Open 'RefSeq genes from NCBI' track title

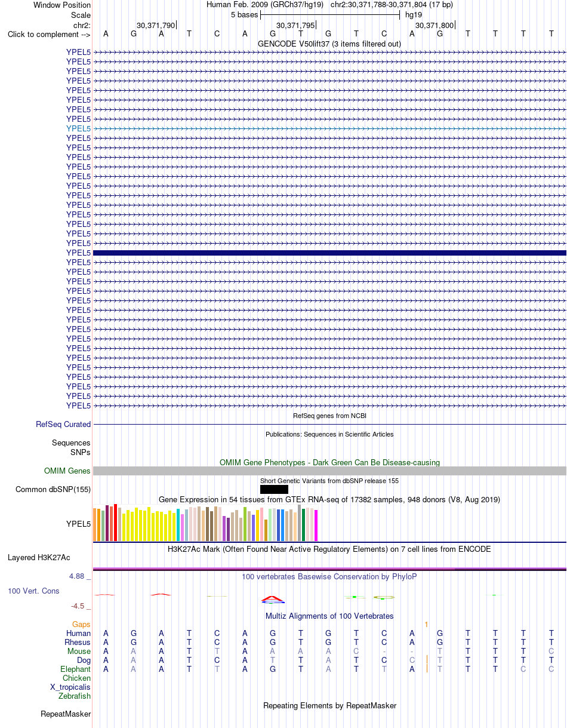[x=329, y=416]
